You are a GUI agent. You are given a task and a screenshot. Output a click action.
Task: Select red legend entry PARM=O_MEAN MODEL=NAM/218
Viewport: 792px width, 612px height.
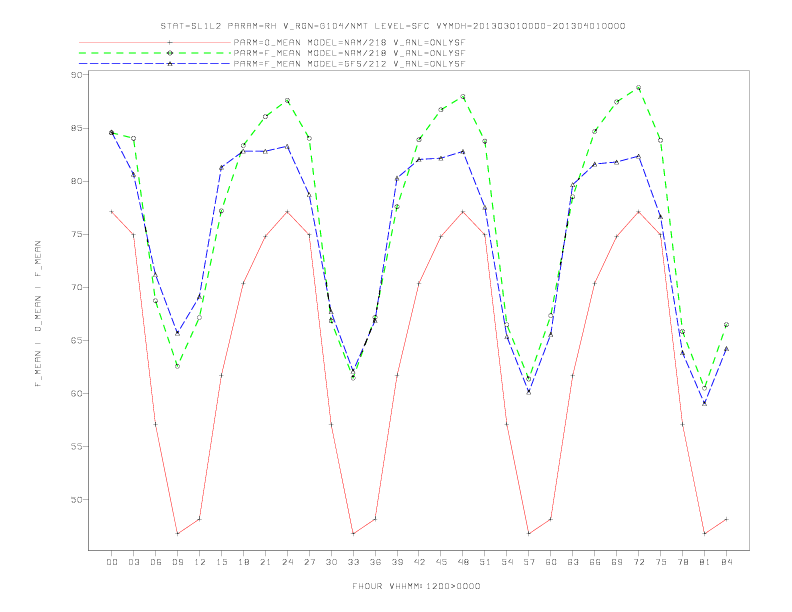click(349, 42)
